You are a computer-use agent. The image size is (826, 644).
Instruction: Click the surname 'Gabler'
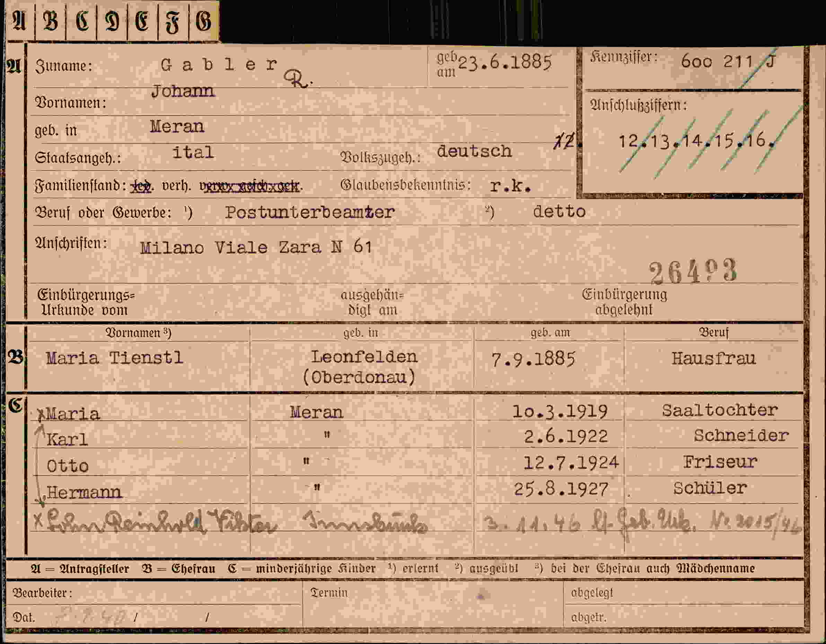219,65
